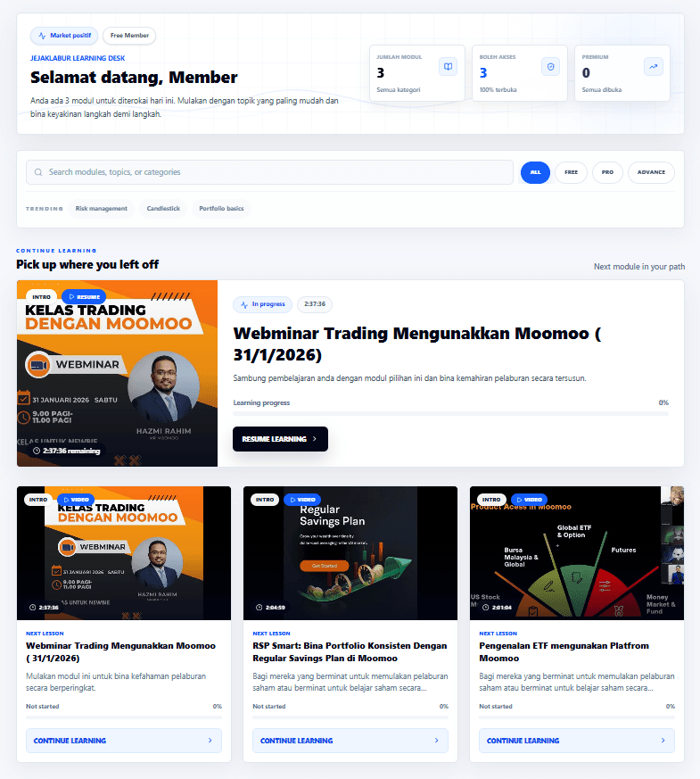The image size is (700, 779).
Task: Focus the Search modules input field
Action: pos(269,172)
